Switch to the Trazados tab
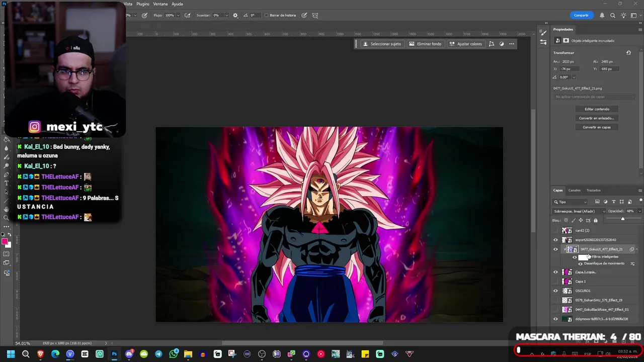This screenshot has width=644, height=362. [593, 190]
